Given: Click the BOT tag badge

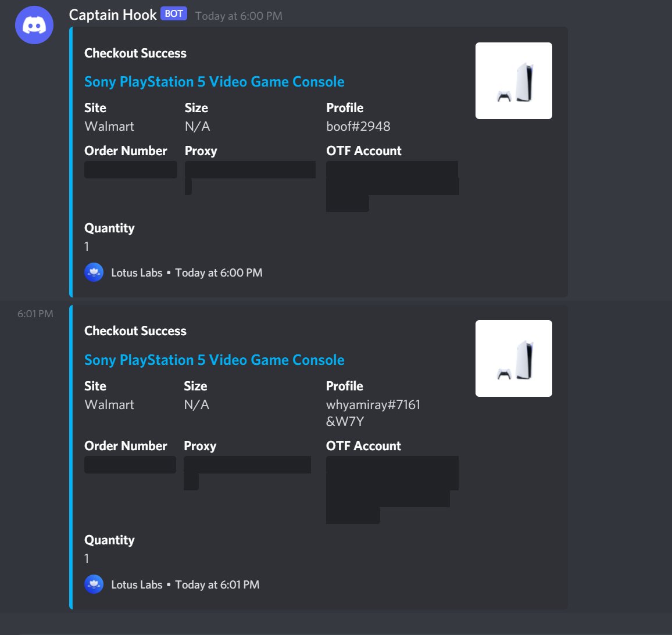Looking at the screenshot, I should coord(174,14).
